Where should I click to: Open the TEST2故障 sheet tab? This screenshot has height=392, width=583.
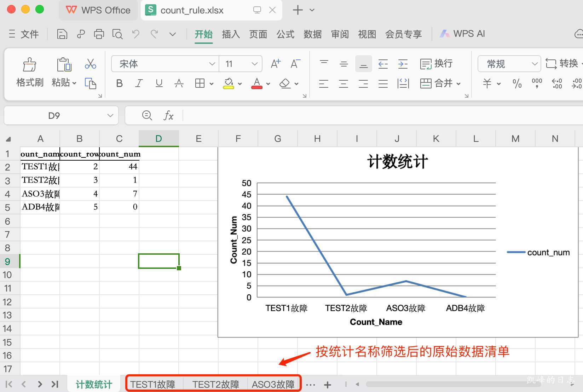pyautogui.click(x=215, y=384)
